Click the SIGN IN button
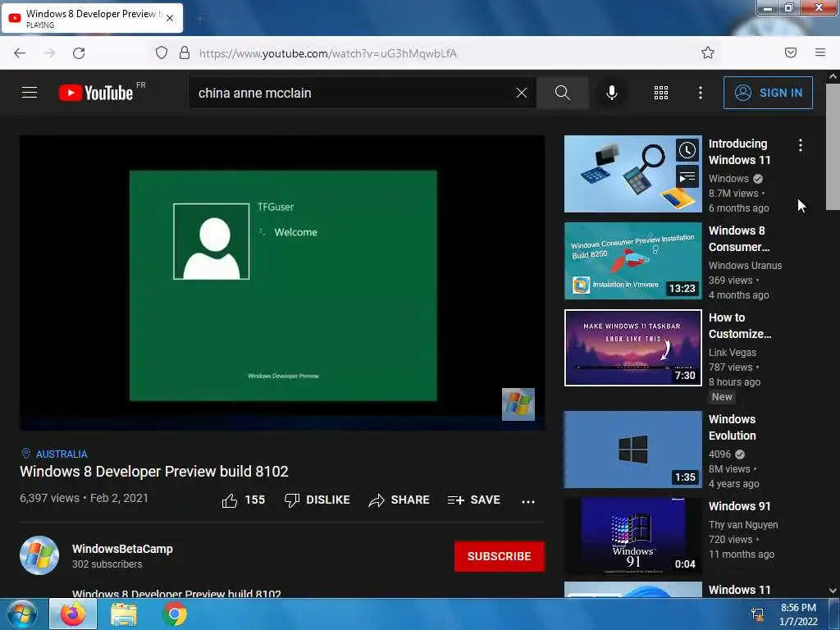 (768, 93)
